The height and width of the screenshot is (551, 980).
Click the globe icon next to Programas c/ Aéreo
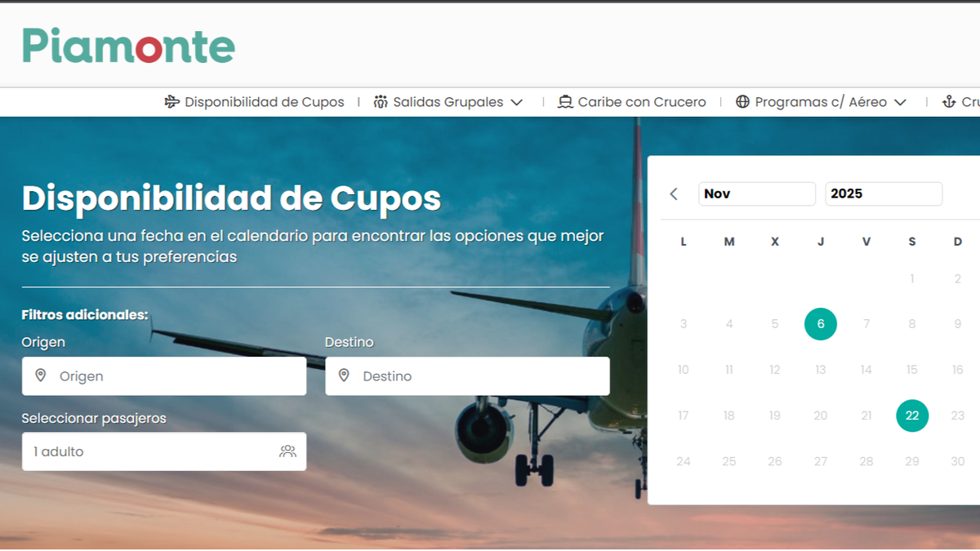coord(742,101)
